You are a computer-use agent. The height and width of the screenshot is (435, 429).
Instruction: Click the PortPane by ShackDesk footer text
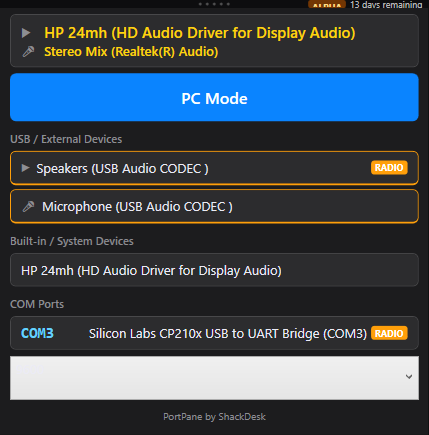(214, 417)
